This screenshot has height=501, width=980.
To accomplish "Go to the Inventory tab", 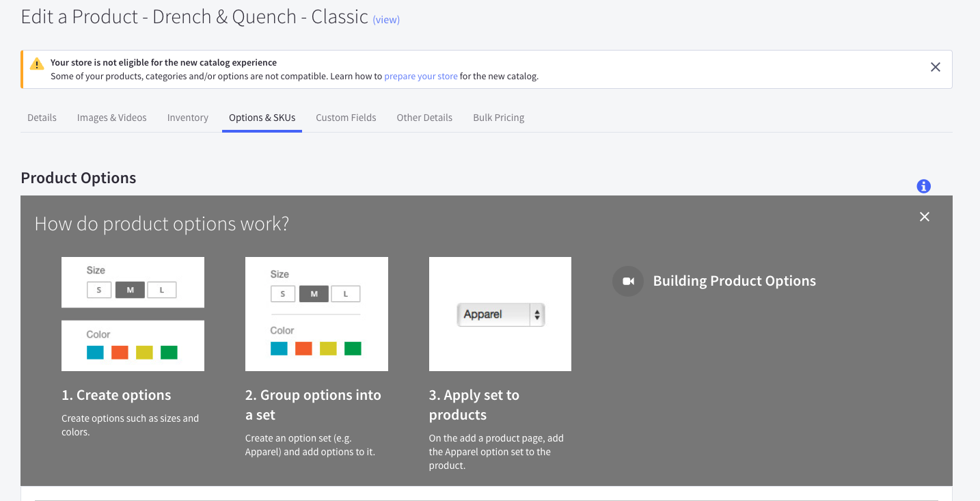I will coord(187,118).
